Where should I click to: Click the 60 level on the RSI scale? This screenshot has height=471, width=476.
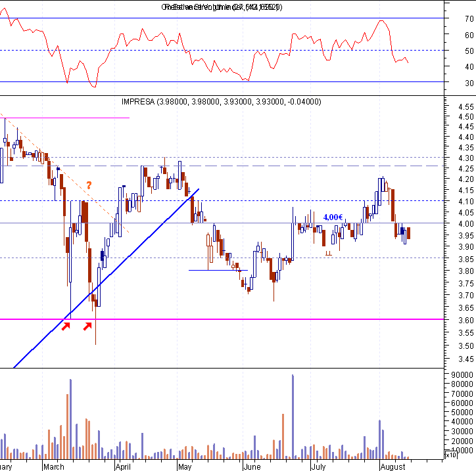coord(469,35)
